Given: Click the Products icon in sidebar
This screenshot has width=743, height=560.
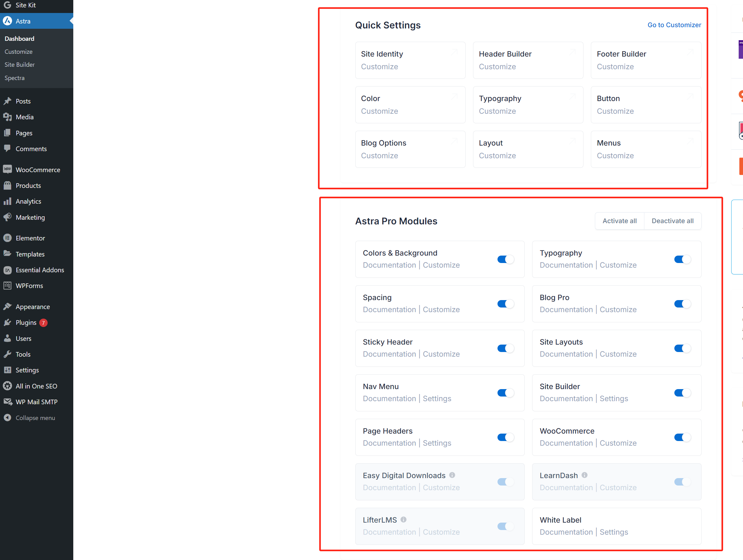Looking at the screenshot, I should (x=7, y=185).
